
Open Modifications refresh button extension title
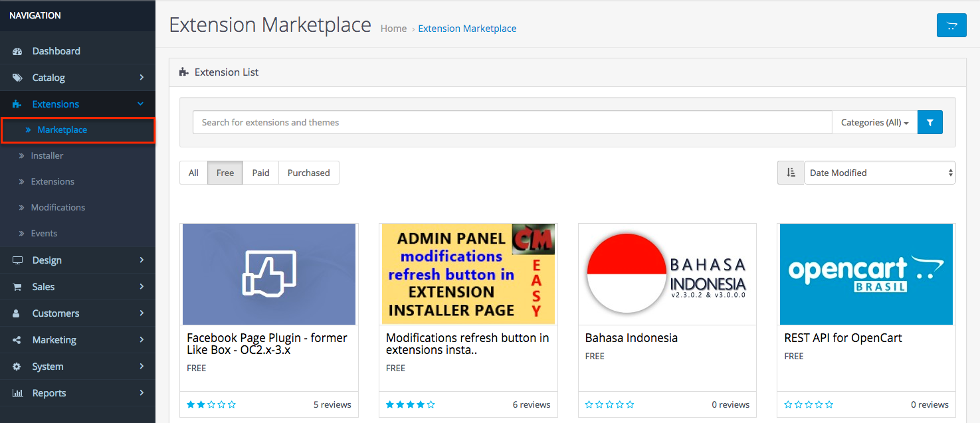pos(468,343)
